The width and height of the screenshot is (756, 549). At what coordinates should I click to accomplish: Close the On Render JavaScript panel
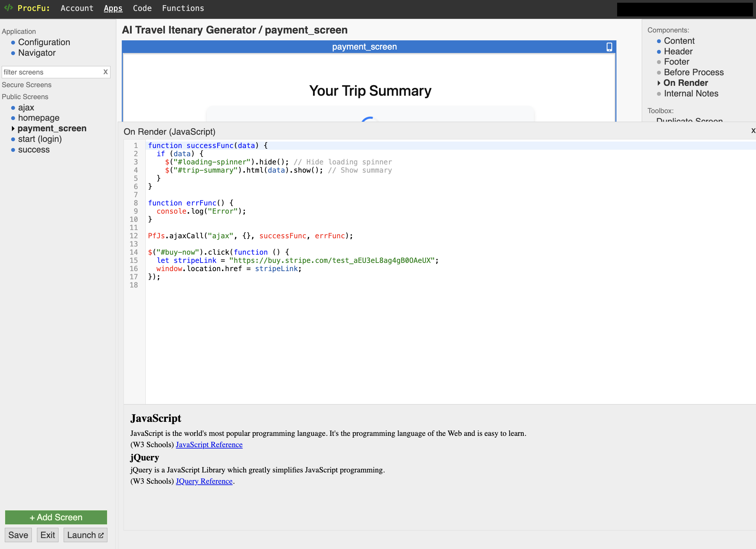[753, 131]
